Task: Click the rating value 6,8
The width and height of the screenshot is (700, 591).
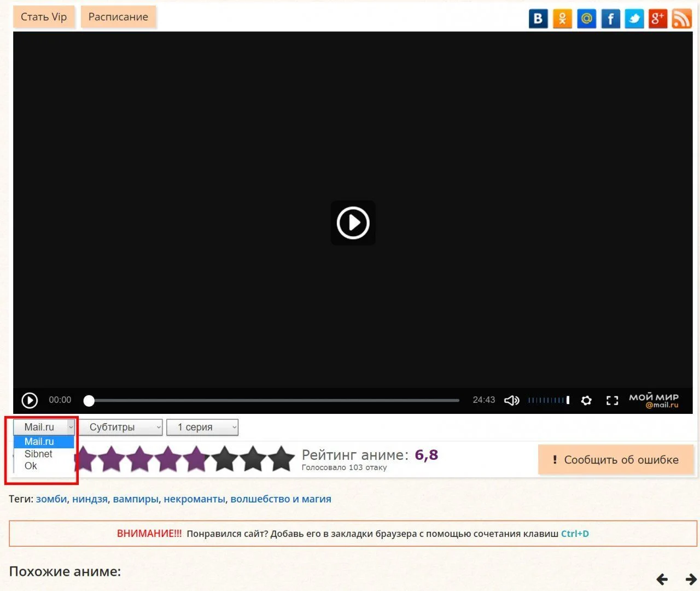Action: click(x=427, y=455)
